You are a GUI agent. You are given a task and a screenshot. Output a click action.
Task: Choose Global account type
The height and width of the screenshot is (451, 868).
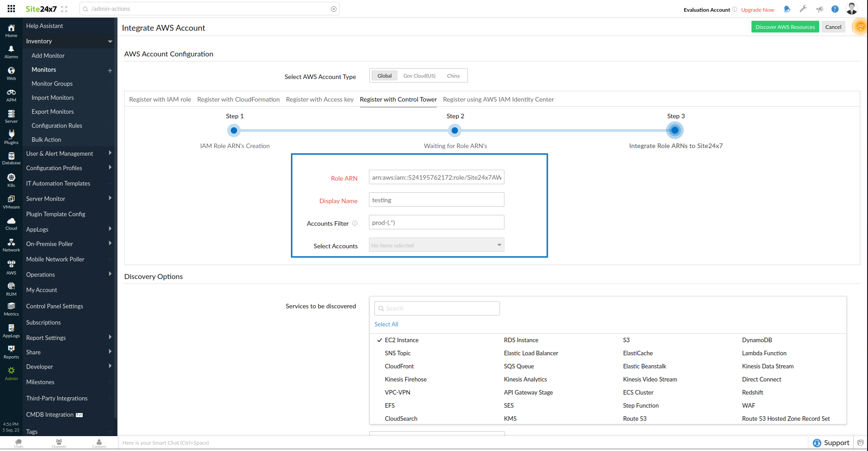(384, 76)
